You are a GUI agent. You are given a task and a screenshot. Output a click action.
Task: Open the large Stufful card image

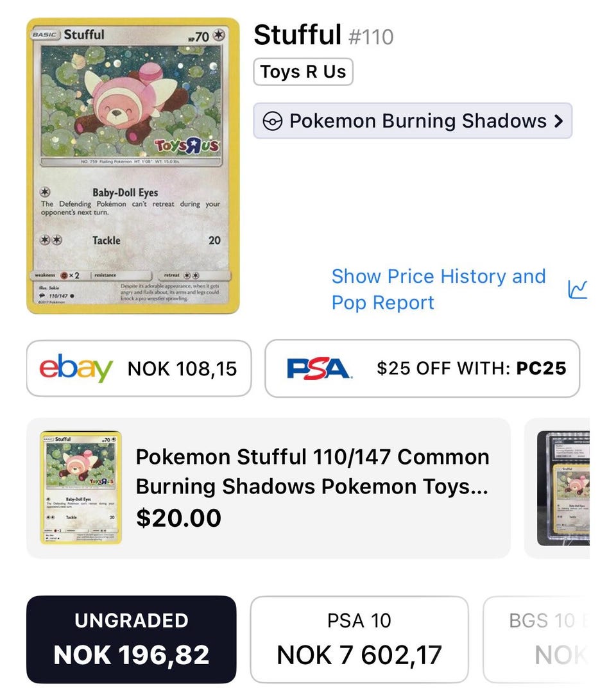click(x=133, y=166)
